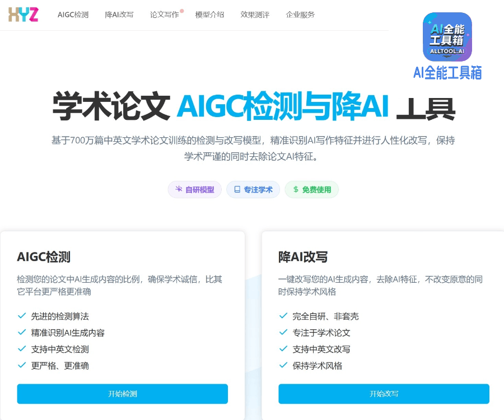The width and height of the screenshot is (504, 420).
Task: Click the red dot badge beside 论文写作
Action: tap(182, 11)
